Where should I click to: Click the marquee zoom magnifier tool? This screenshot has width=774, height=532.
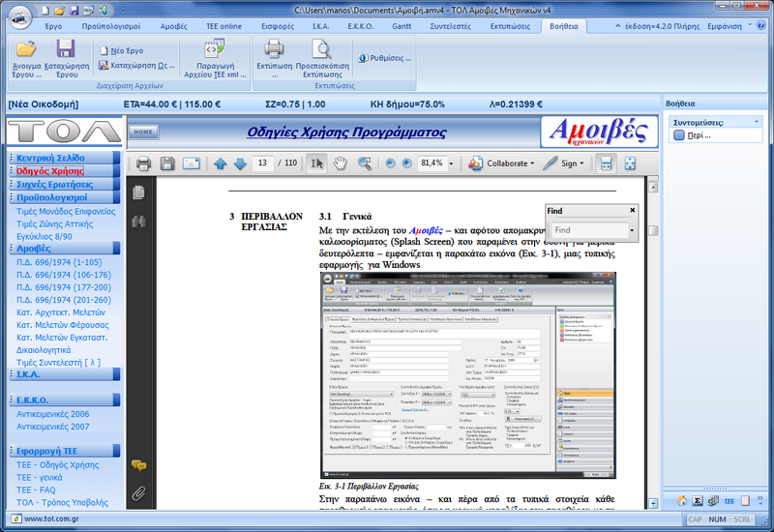click(365, 163)
